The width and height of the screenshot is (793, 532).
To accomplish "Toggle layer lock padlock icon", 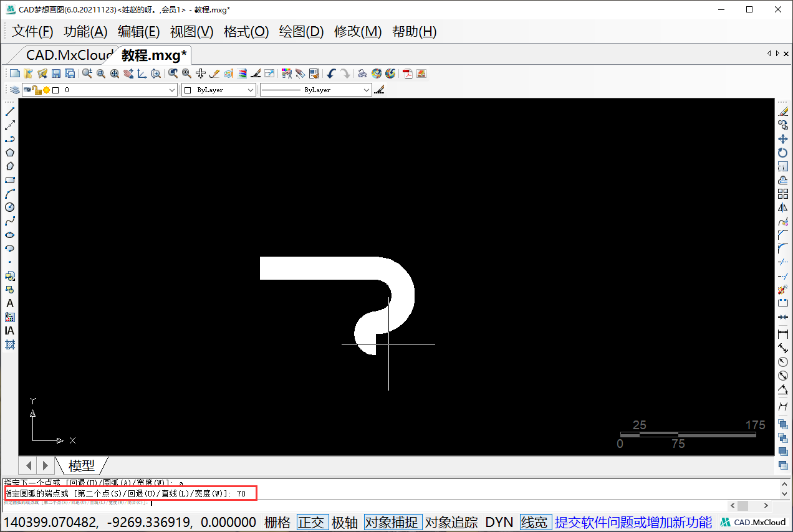I will click(37, 90).
